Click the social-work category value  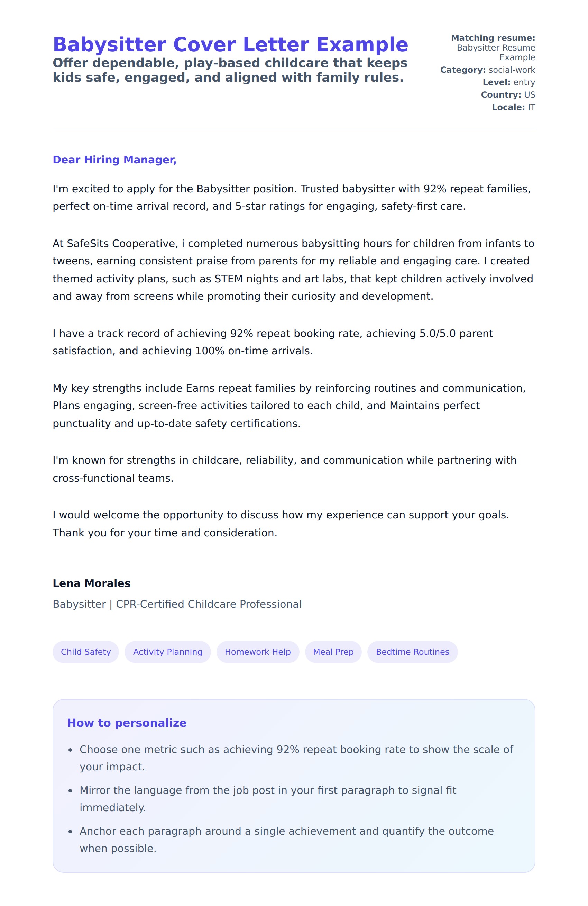coord(512,70)
